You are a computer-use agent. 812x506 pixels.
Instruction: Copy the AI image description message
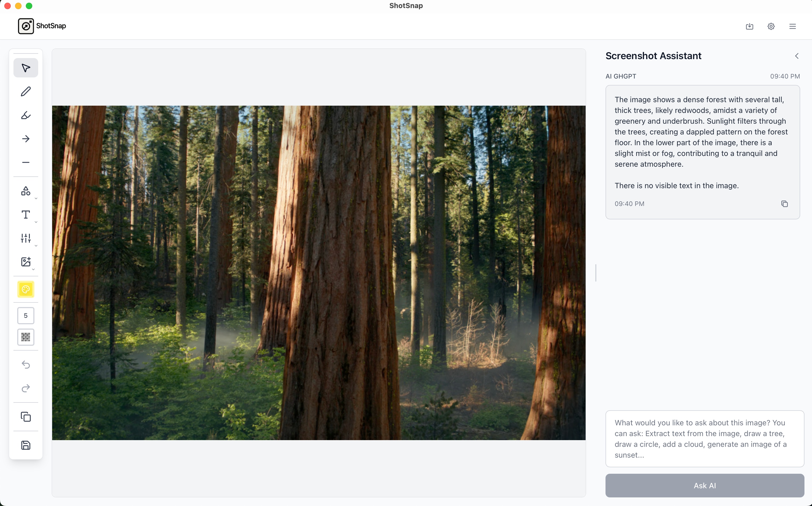785,204
